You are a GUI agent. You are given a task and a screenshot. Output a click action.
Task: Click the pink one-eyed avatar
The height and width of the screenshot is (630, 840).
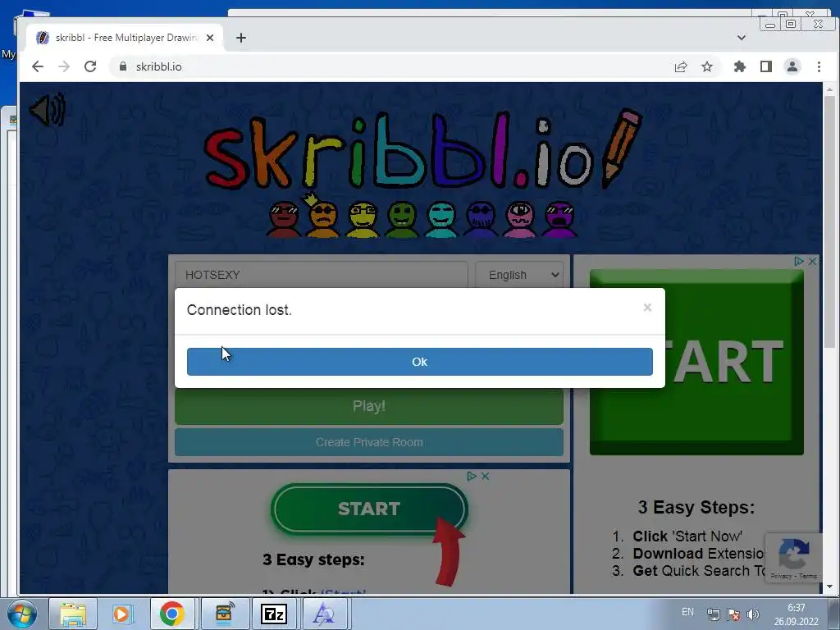tap(519, 220)
